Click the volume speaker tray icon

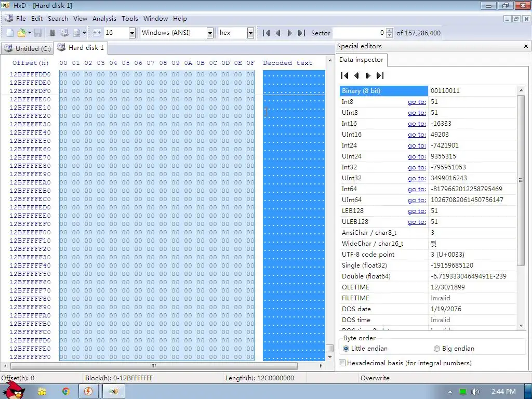tap(475, 392)
